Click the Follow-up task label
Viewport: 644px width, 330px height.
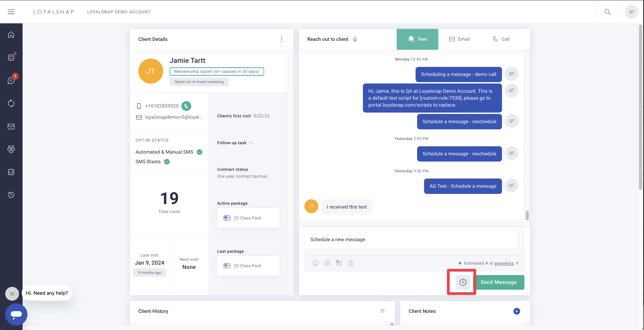232,143
